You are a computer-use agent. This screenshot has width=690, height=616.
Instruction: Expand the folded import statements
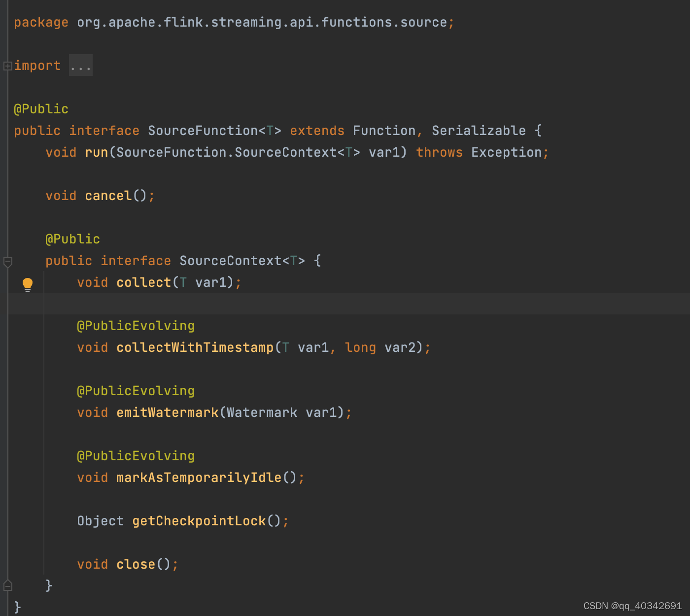8,66
